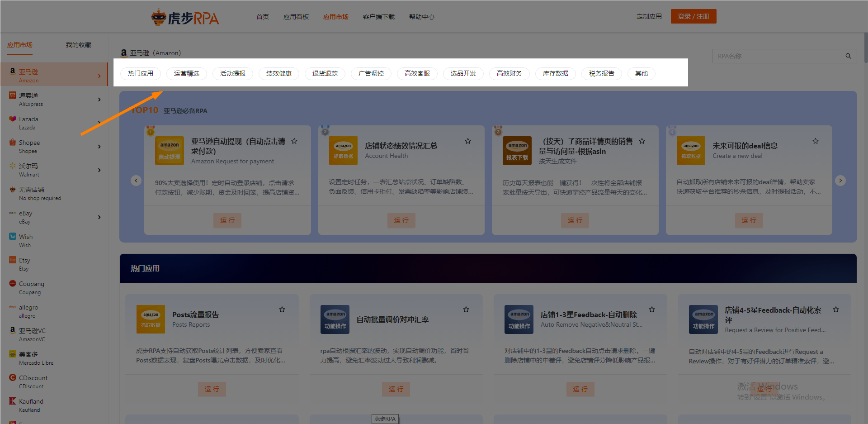Favorite the 亚马逊自动提现 card star
This screenshot has width=868, height=424.
tap(294, 141)
